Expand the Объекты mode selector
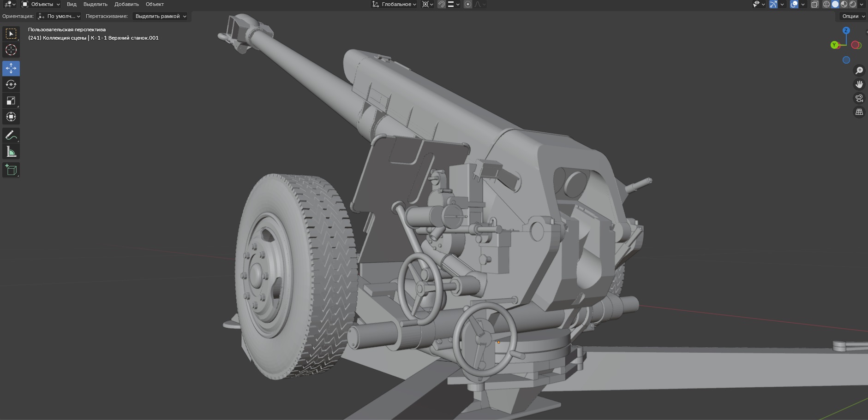 click(x=41, y=4)
